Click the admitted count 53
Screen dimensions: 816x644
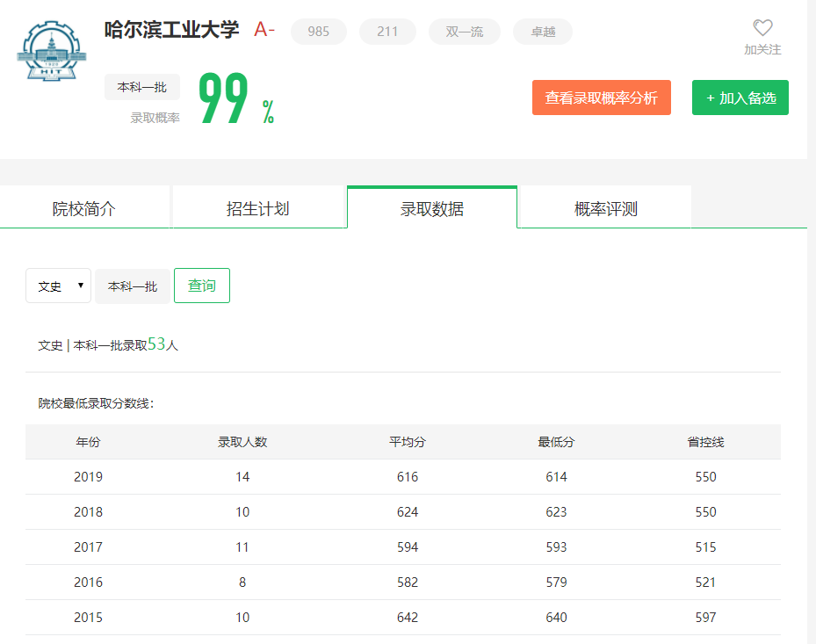point(156,344)
